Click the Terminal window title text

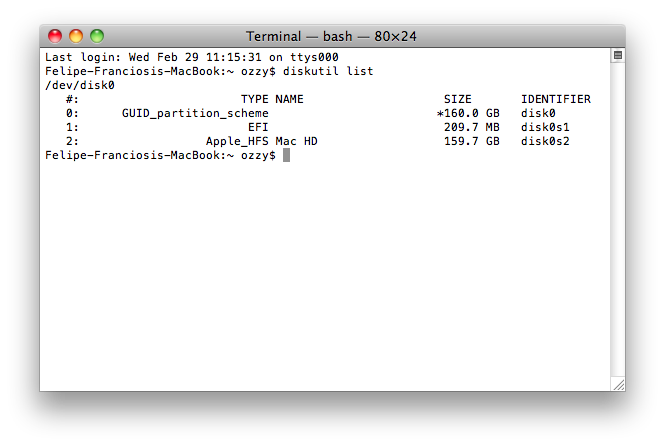[x=332, y=36]
